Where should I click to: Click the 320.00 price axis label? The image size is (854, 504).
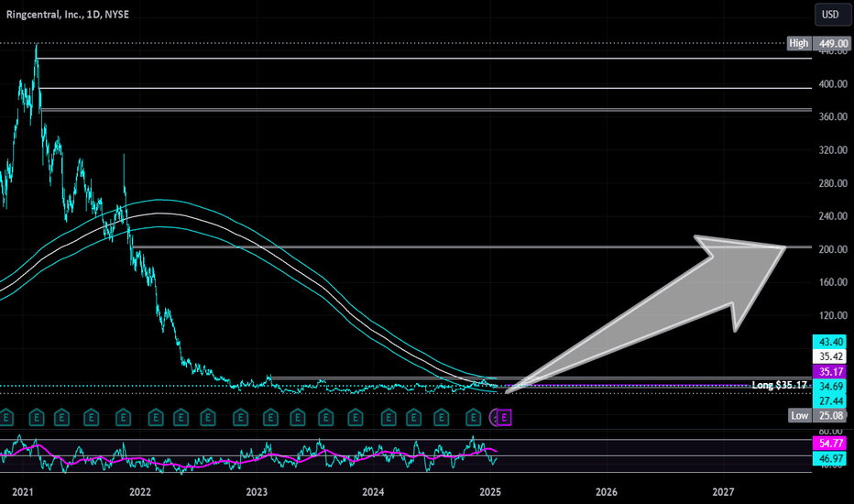coord(833,150)
